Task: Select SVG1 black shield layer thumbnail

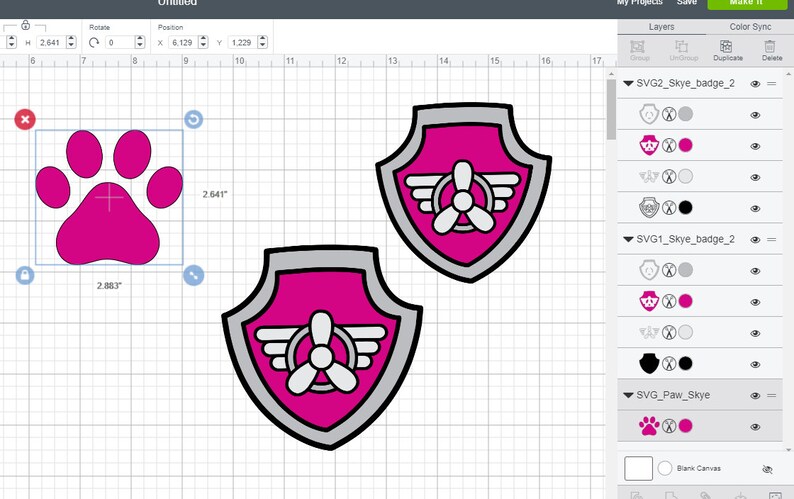Action: (649, 363)
